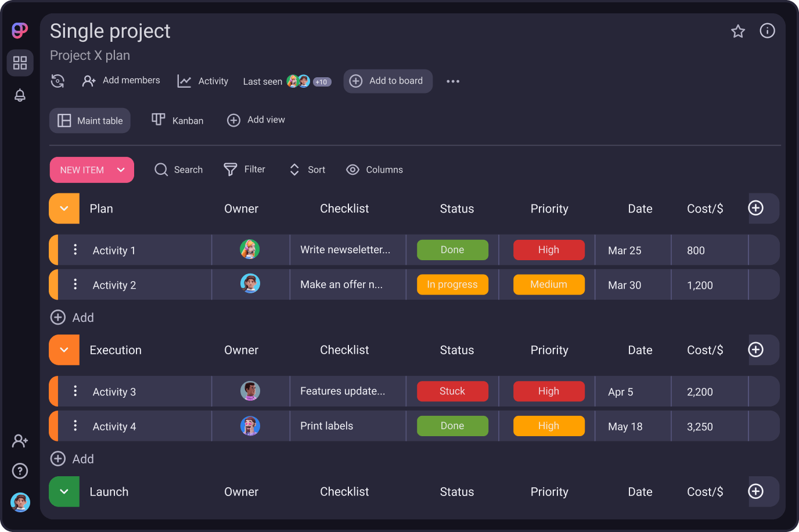Star the Single project as favorite
799x532 pixels.
pos(738,31)
